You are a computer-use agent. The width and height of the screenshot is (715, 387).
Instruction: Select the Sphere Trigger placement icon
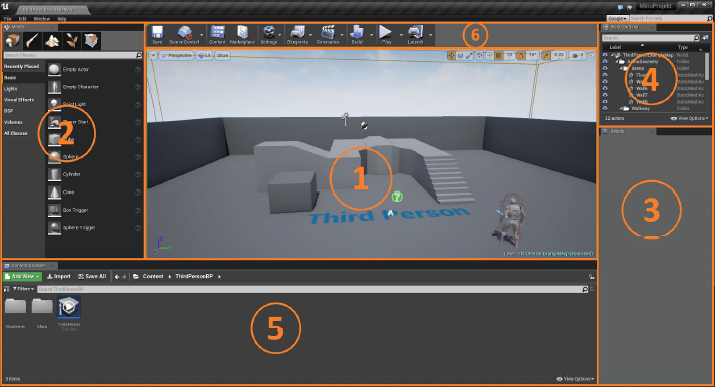tap(54, 227)
